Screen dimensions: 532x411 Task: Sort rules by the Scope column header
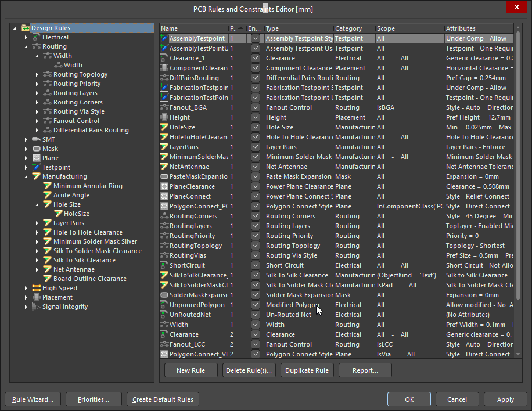[410, 28]
